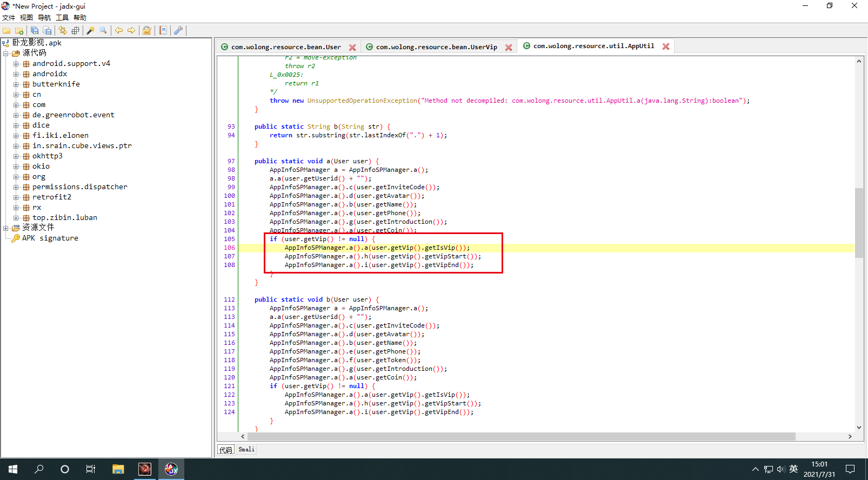Click scroll up arrow of code view
This screenshot has width=868, height=480.
tap(859, 61)
